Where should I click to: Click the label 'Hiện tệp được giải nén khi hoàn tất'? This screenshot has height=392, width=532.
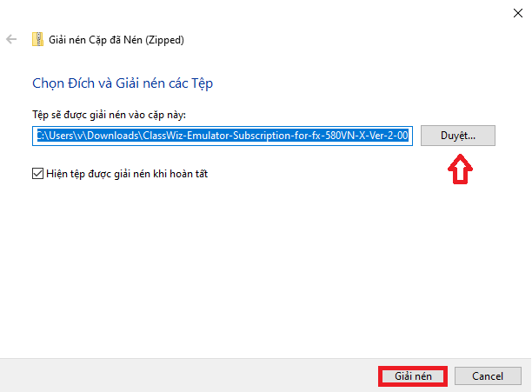point(127,174)
